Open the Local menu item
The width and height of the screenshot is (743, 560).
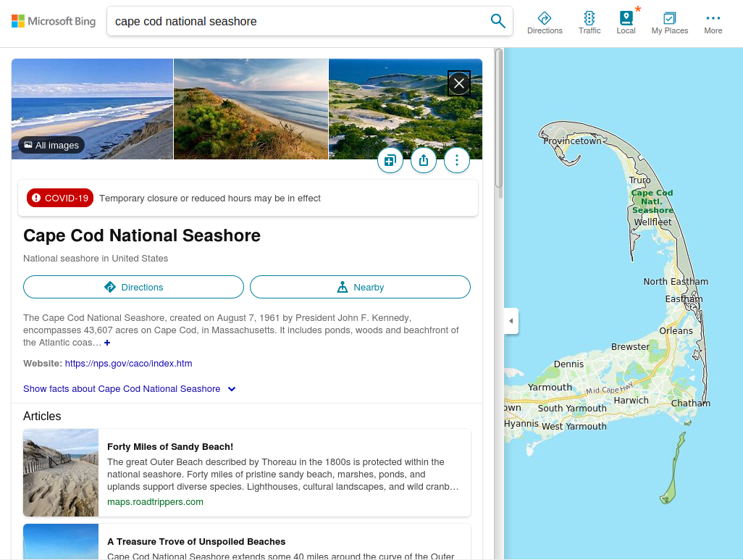point(626,22)
